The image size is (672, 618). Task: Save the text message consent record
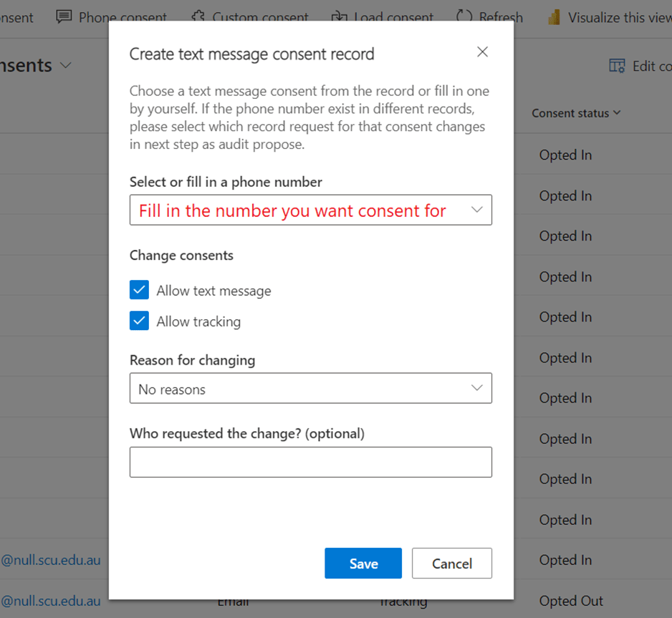(x=363, y=564)
